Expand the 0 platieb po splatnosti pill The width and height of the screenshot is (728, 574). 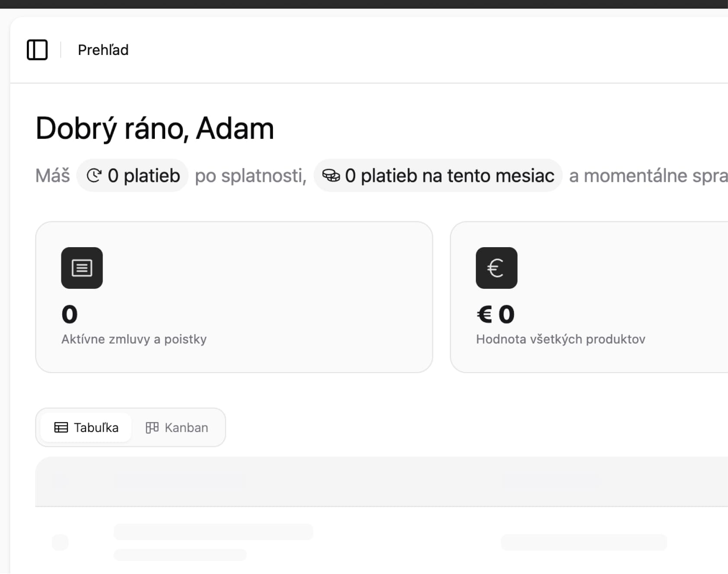tap(132, 175)
